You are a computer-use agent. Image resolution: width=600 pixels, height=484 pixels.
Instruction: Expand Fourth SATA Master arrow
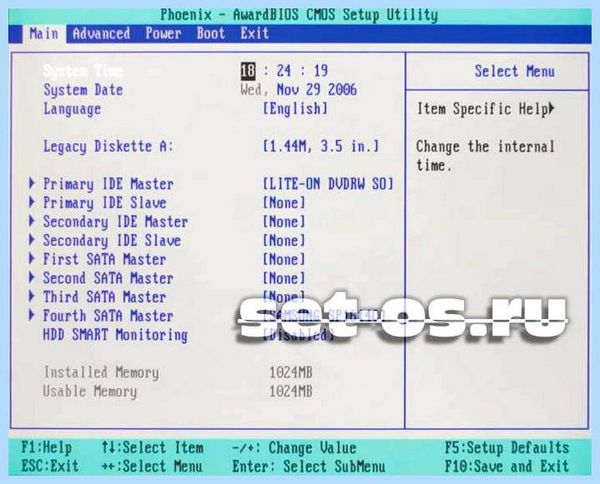coord(32,315)
